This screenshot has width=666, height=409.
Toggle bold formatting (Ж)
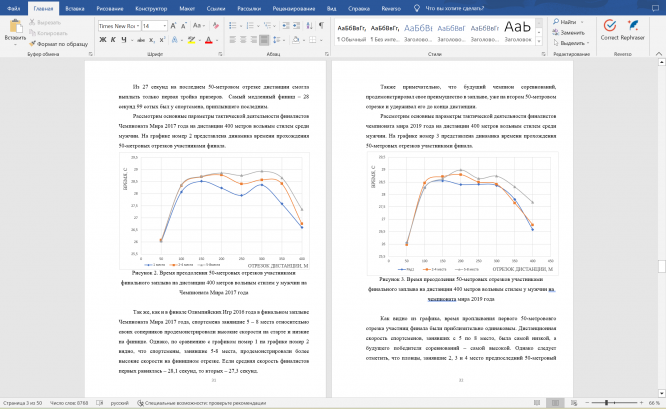click(x=103, y=40)
